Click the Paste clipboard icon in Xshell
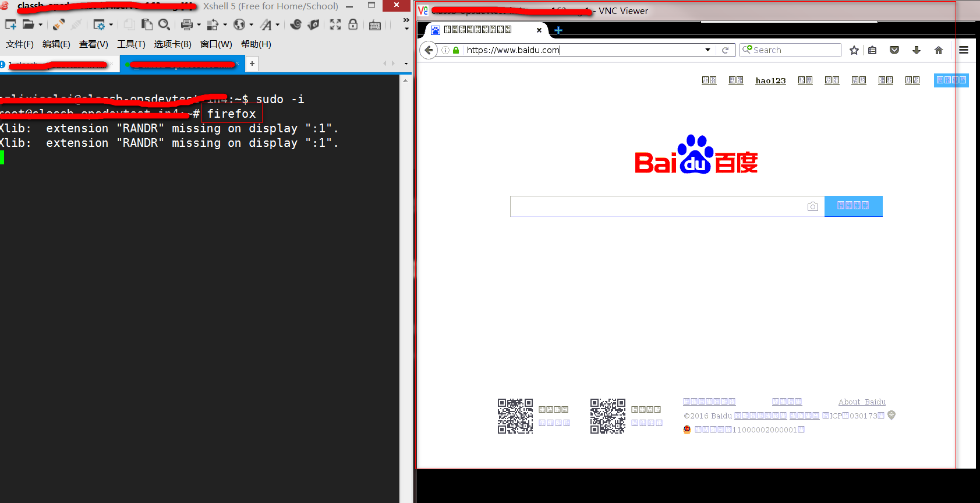 [x=147, y=24]
